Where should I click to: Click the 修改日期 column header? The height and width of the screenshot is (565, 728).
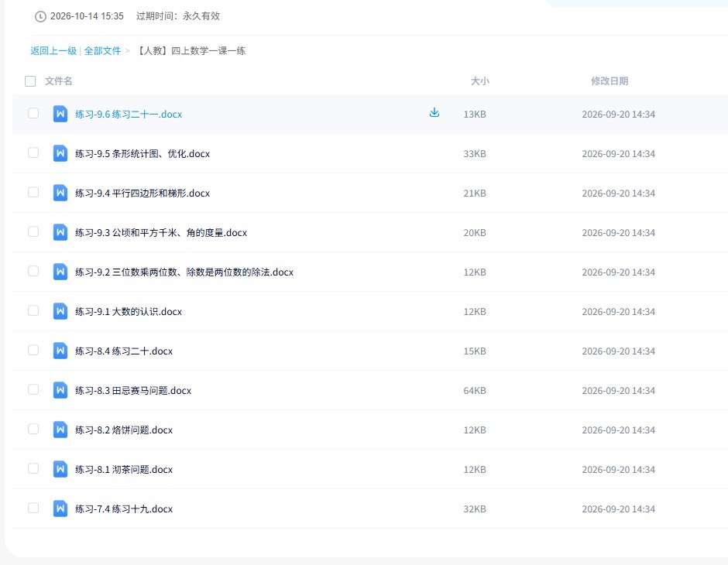tap(610, 81)
